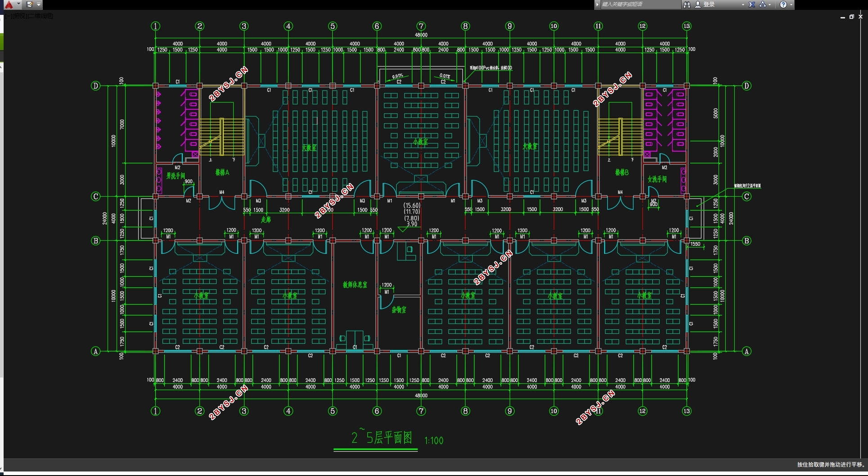Select the 杂物室 room label

pyautogui.click(x=399, y=310)
